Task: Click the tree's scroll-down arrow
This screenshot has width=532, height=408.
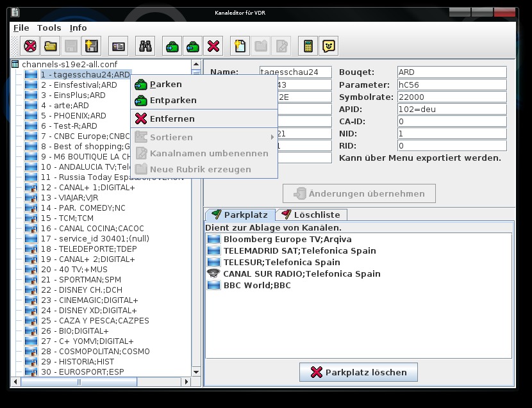Action: [x=196, y=371]
